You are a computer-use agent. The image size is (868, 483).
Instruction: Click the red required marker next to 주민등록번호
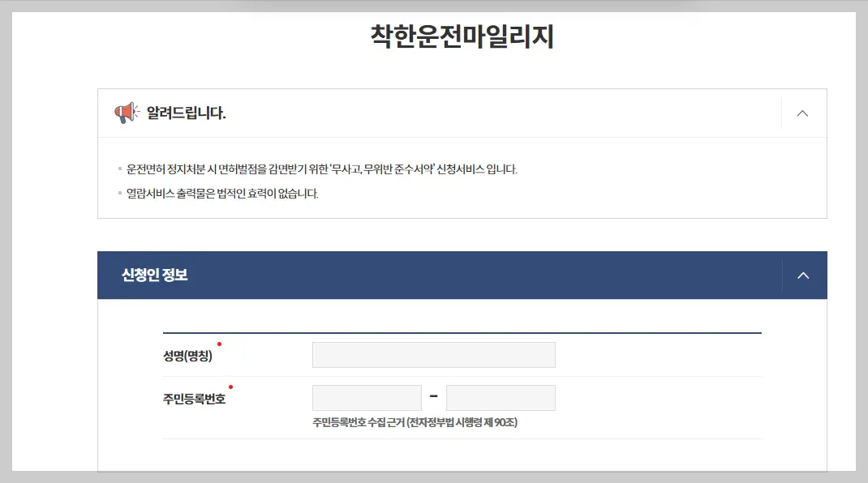(233, 387)
